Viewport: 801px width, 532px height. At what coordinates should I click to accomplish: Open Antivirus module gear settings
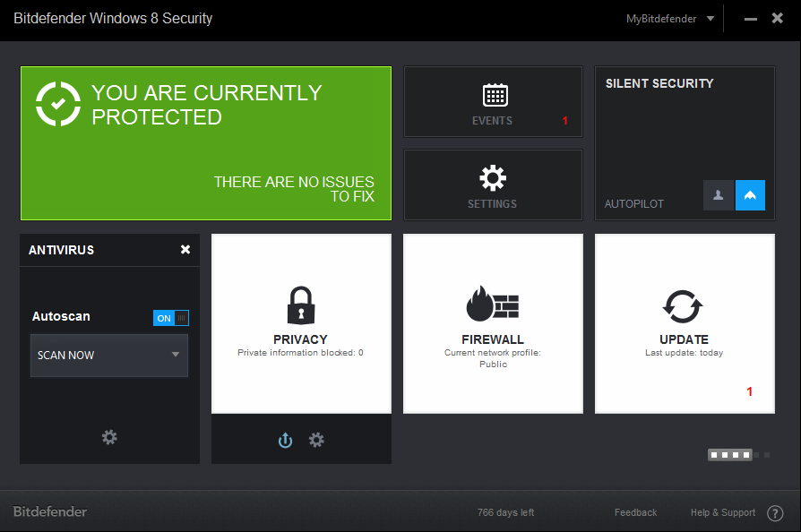109,437
